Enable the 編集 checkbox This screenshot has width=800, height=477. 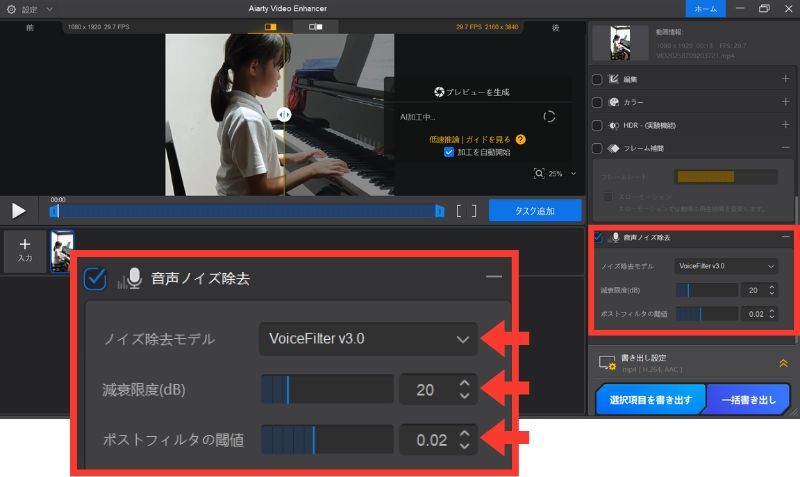click(597, 79)
